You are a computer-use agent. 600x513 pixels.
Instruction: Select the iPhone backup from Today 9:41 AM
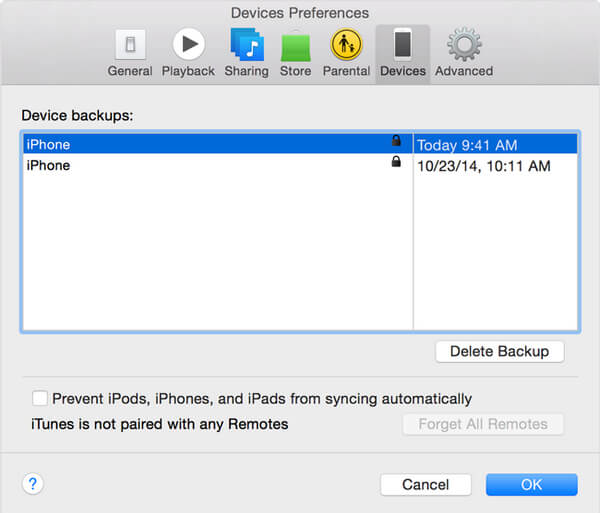tap(200, 145)
